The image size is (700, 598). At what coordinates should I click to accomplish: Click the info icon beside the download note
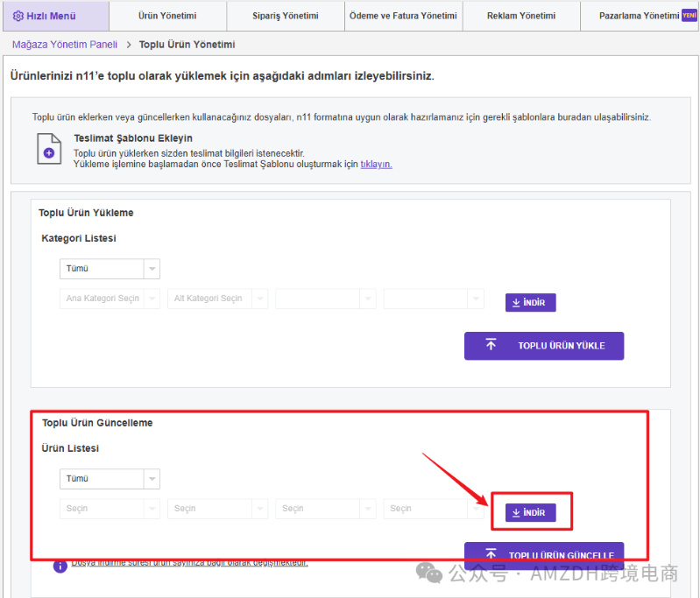[60, 566]
